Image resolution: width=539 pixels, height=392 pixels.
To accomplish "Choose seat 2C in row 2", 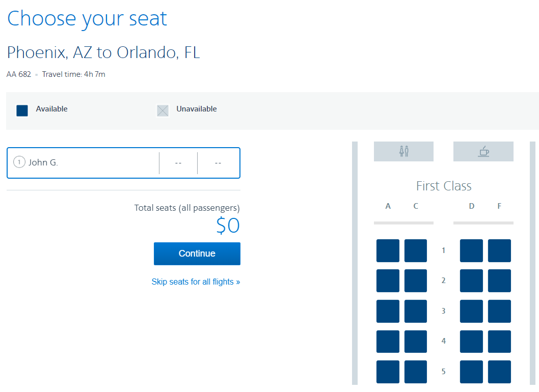I will click(x=416, y=281).
